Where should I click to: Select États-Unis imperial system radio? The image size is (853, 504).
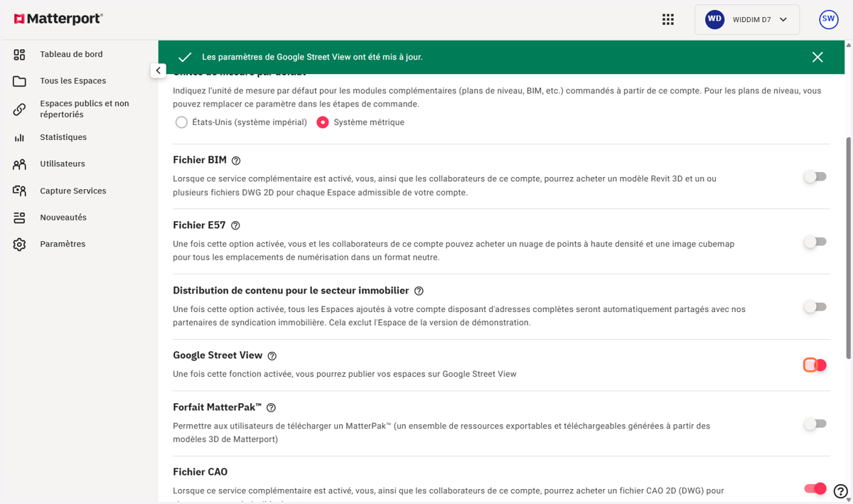181,122
